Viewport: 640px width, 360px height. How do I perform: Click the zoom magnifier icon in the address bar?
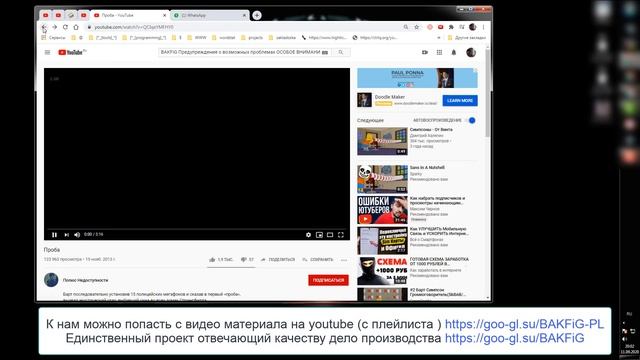(406, 27)
